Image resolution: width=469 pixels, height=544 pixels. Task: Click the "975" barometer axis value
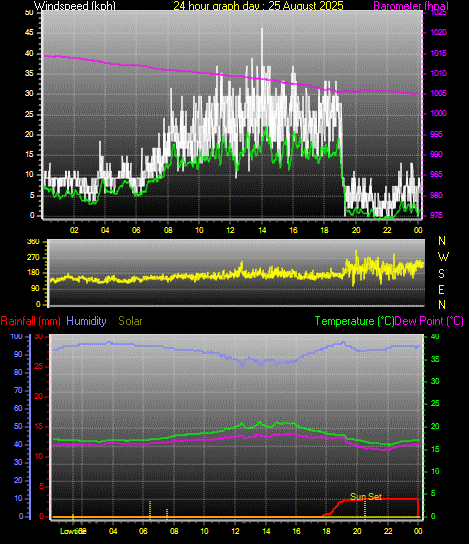436,215
